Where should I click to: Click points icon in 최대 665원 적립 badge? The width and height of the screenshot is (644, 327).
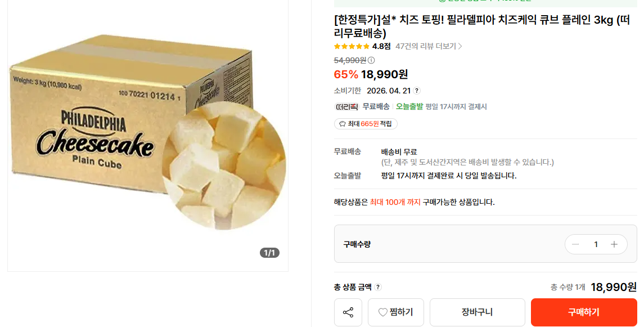pyautogui.click(x=342, y=124)
